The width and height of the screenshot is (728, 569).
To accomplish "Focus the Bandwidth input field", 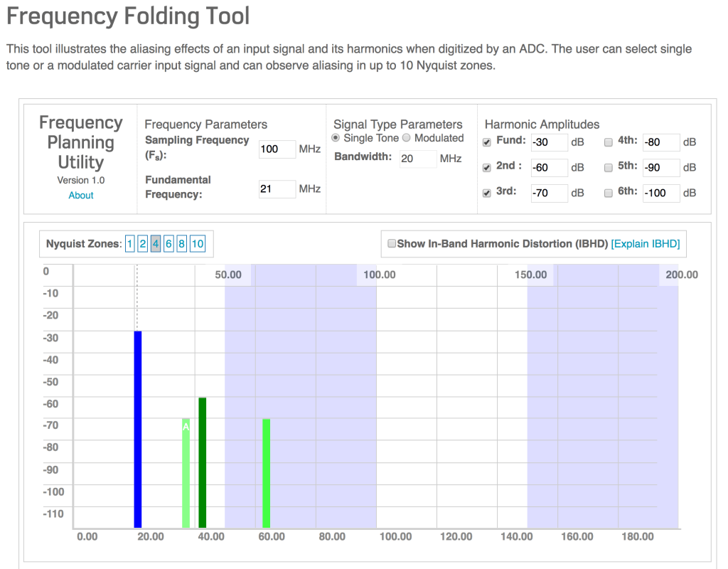I will pos(417,159).
